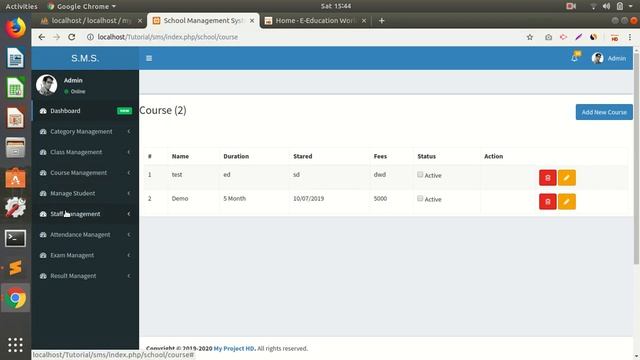The height and width of the screenshot is (360, 640).
Task: Expand Result Managent chevron
Action: pyautogui.click(x=129, y=276)
